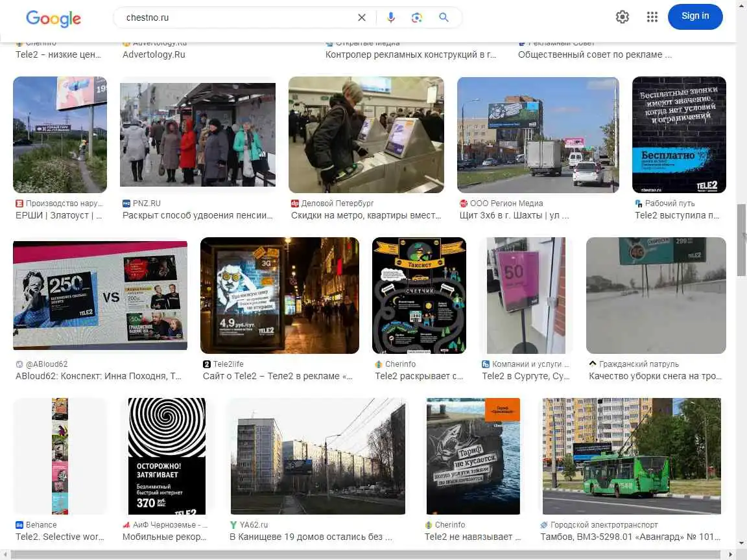Open Гражданский патруль snowy road thumbnail

656,296
